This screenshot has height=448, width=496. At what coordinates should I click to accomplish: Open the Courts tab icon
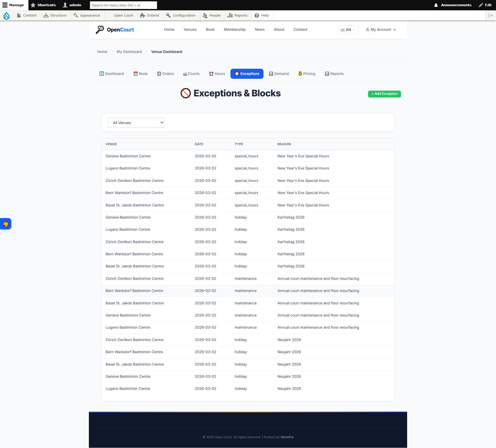click(185, 74)
